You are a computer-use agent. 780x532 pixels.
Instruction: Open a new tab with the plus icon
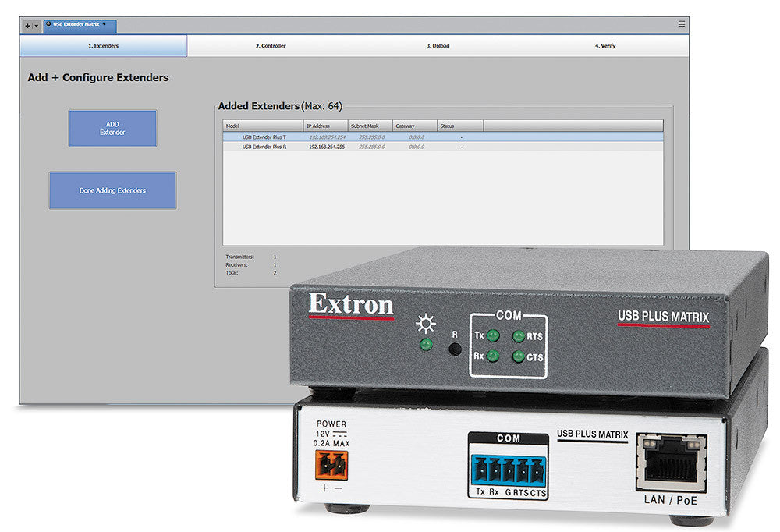coord(27,26)
